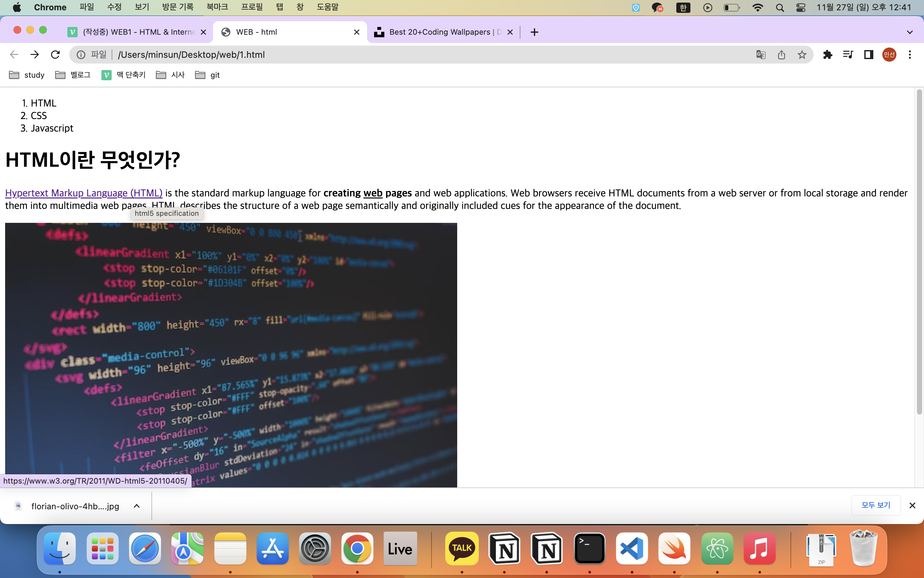Open the 벨로그 bookmarks folder

pyautogui.click(x=73, y=75)
